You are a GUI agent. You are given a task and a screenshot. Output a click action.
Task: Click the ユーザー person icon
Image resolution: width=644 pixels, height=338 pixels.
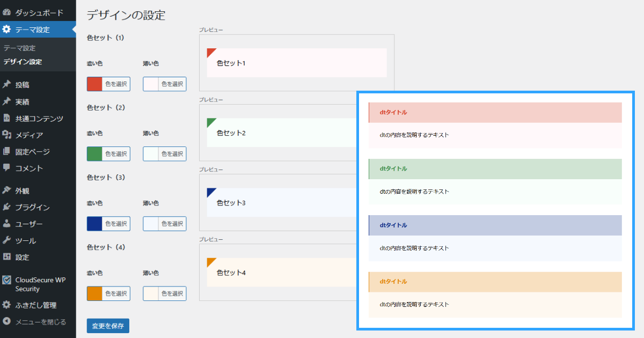[x=7, y=224]
